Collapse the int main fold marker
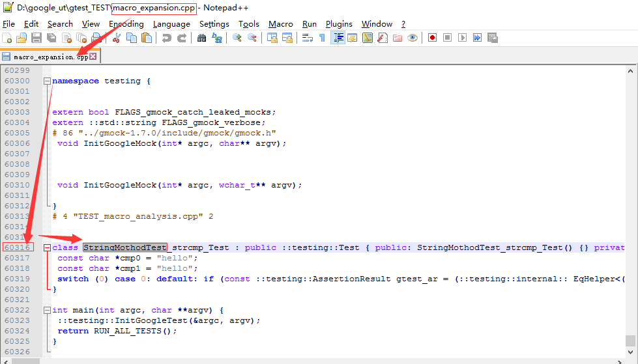Screen dimensions: 638x364 pyautogui.click(x=47, y=311)
